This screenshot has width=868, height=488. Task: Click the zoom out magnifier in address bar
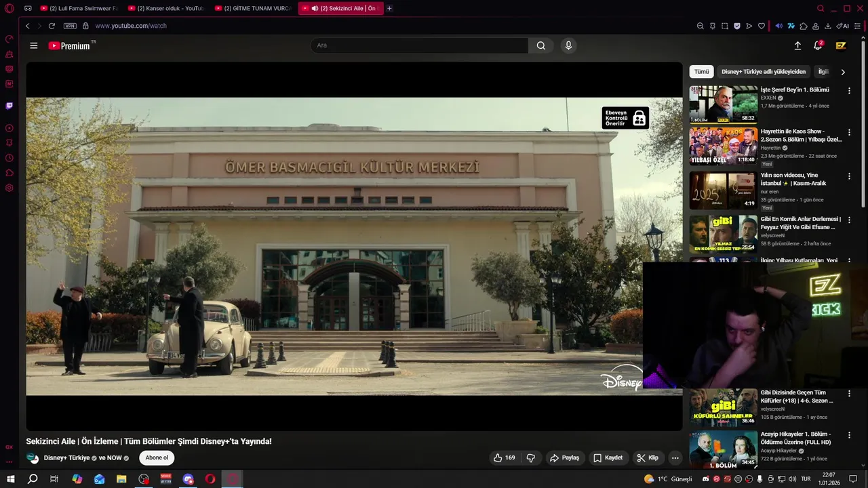pyautogui.click(x=701, y=26)
